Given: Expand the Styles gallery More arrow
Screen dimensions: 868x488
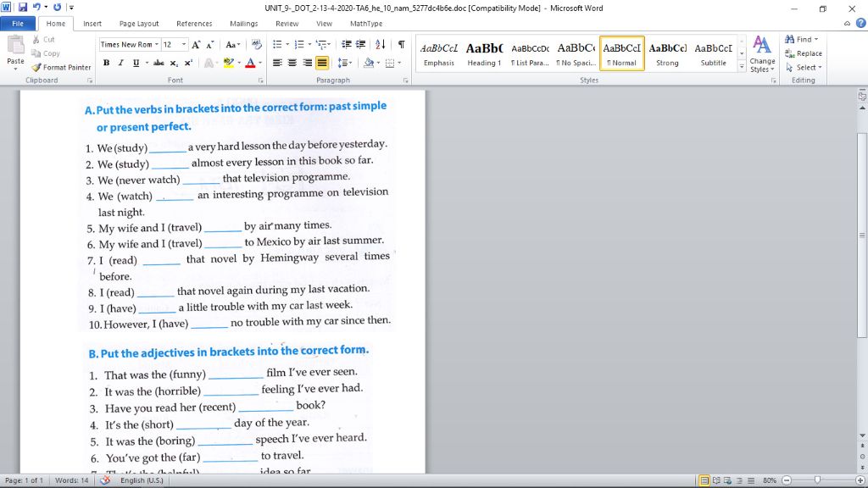Looking at the screenshot, I should click(x=742, y=66).
